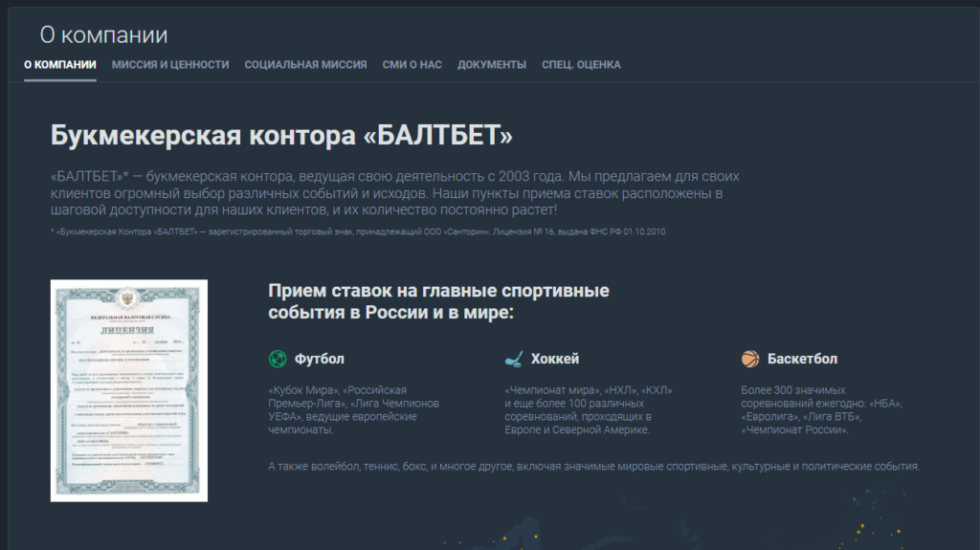Click the Футбол heading

pos(320,359)
